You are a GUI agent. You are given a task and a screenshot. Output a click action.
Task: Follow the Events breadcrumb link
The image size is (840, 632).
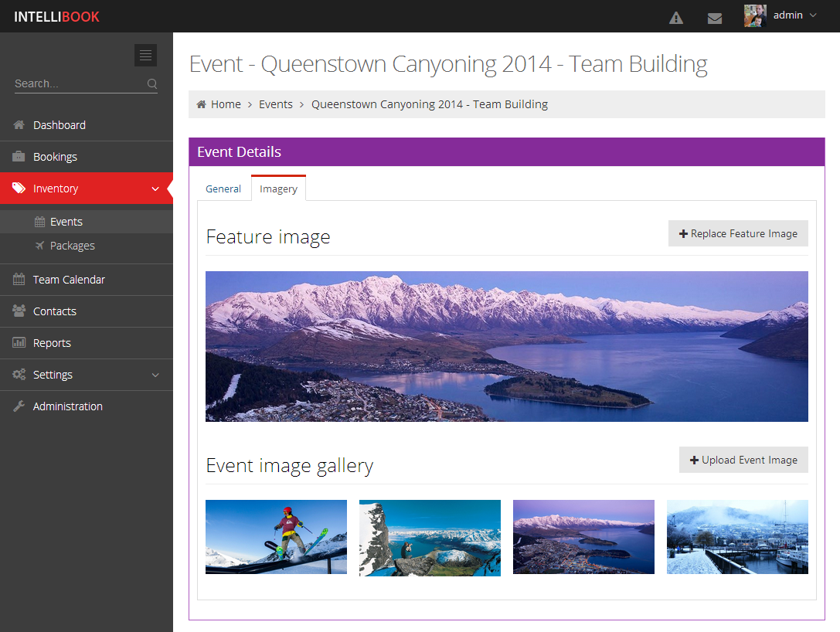(276, 104)
